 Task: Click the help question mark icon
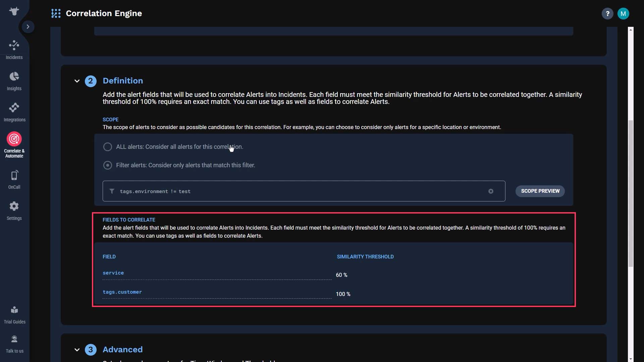(x=608, y=13)
